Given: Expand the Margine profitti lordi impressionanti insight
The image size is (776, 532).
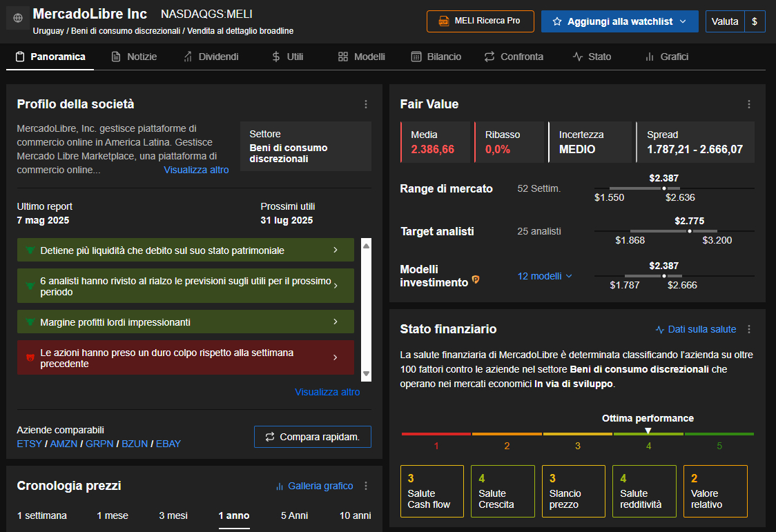Looking at the screenshot, I should click(186, 322).
